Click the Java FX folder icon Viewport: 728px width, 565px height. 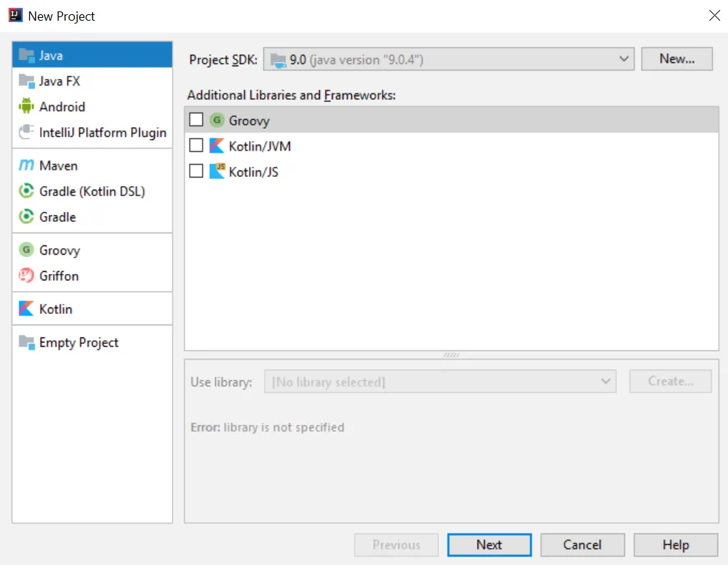(26, 81)
